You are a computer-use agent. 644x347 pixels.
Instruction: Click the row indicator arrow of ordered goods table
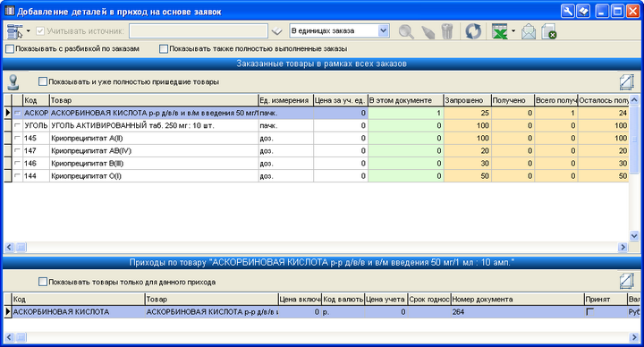tap(8, 113)
